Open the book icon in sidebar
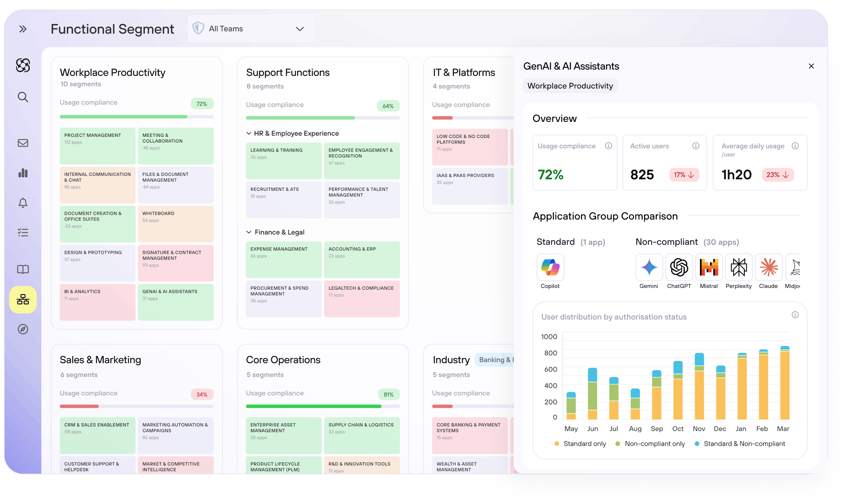 23,269
